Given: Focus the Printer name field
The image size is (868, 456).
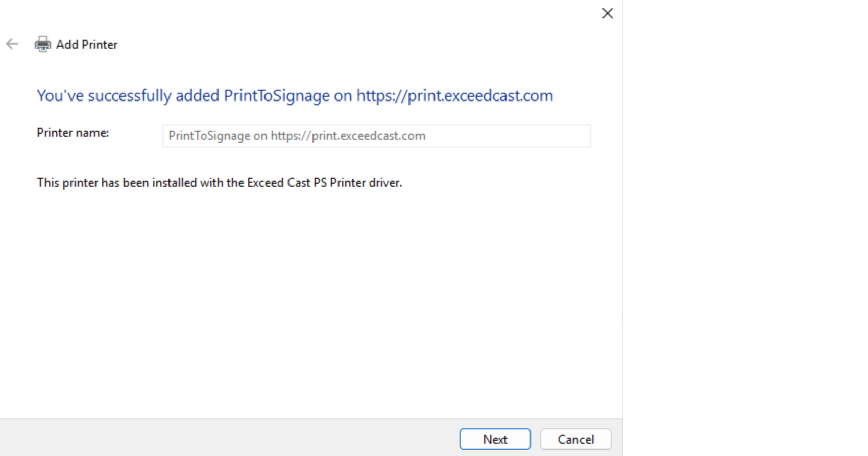Looking at the screenshot, I should [377, 136].
